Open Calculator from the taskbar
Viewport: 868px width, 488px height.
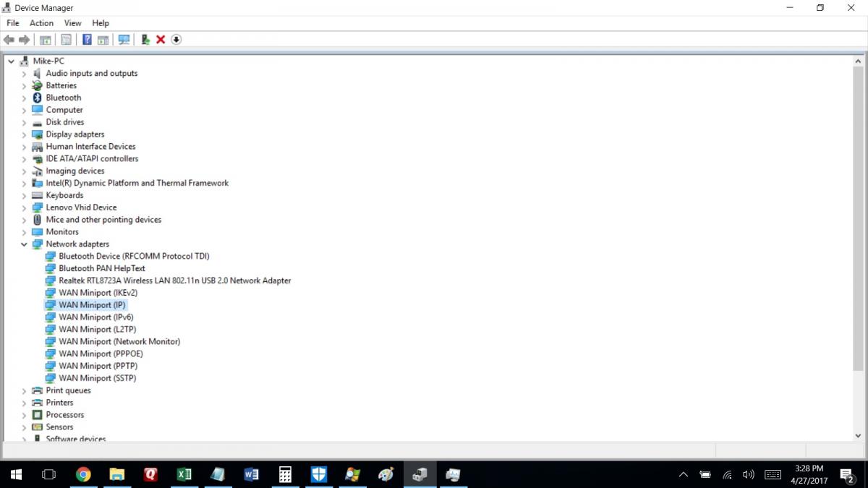[285, 475]
